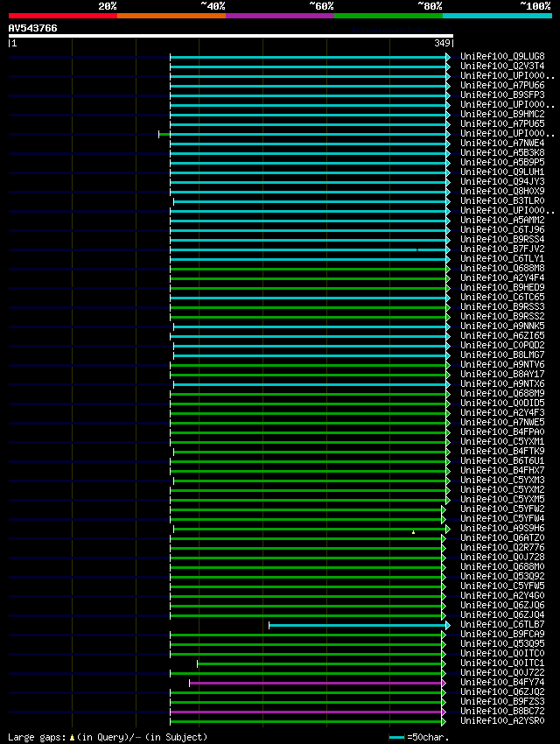Select the hit label UniRef100_Q6ATZ0
The image size is (560, 744).
(x=502, y=537)
